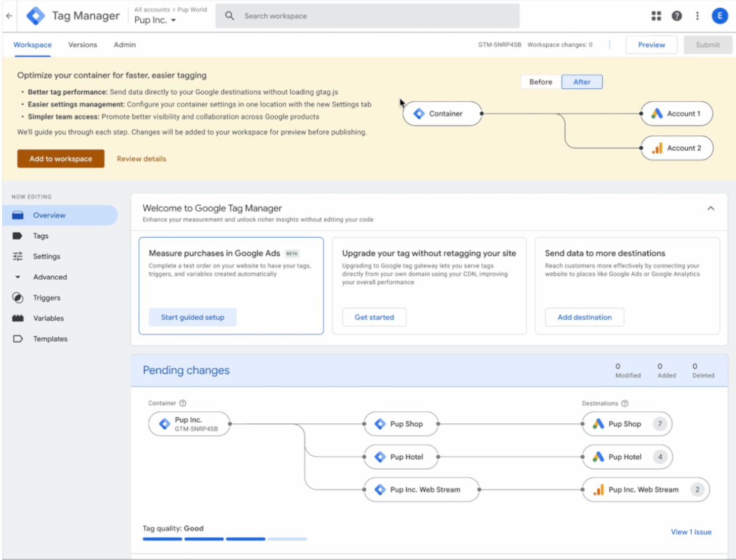This screenshot has height=560, width=736.
Task: Click the Get started button
Action: tap(374, 317)
